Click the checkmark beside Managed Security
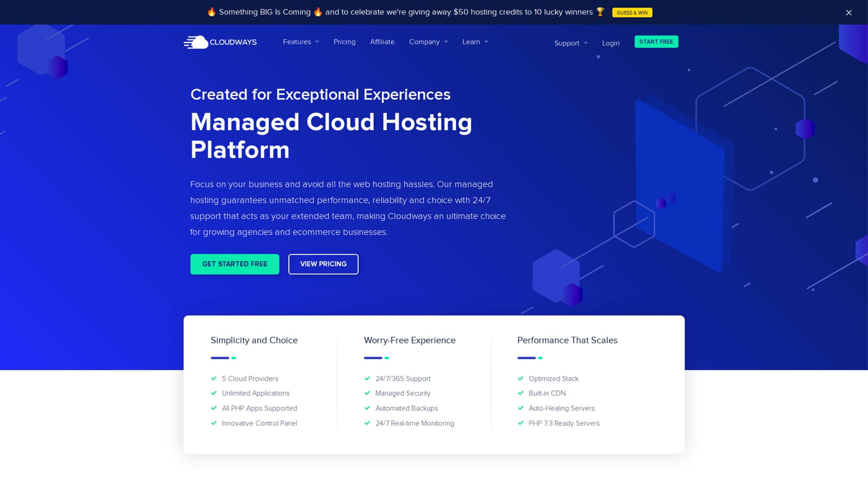The height and width of the screenshot is (488, 868). point(367,394)
